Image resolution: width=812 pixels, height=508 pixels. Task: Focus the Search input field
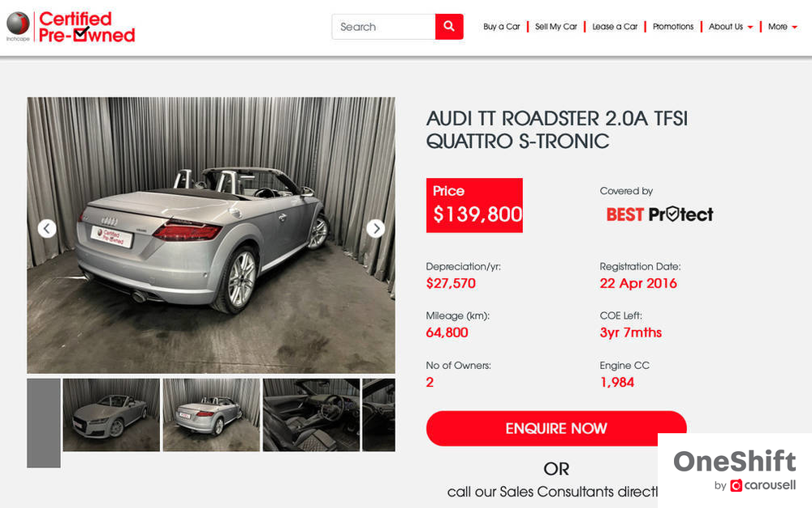coord(384,27)
